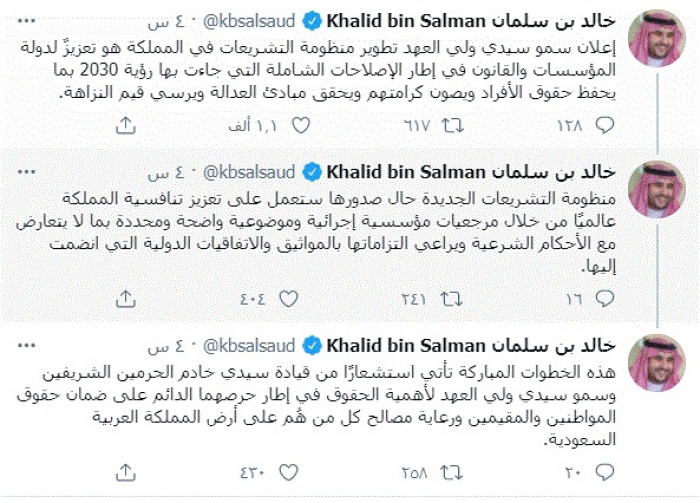The width and height of the screenshot is (700, 503).
Task: Open the @kbsalsaud handle on second tweet
Action: click(x=250, y=171)
